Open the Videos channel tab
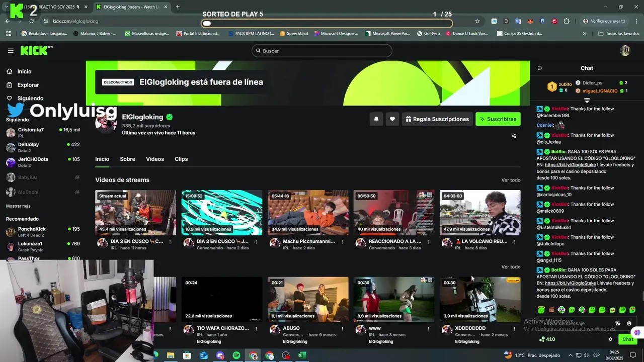The height and width of the screenshot is (362, 644). pyautogui.click(x=155, y=159)
